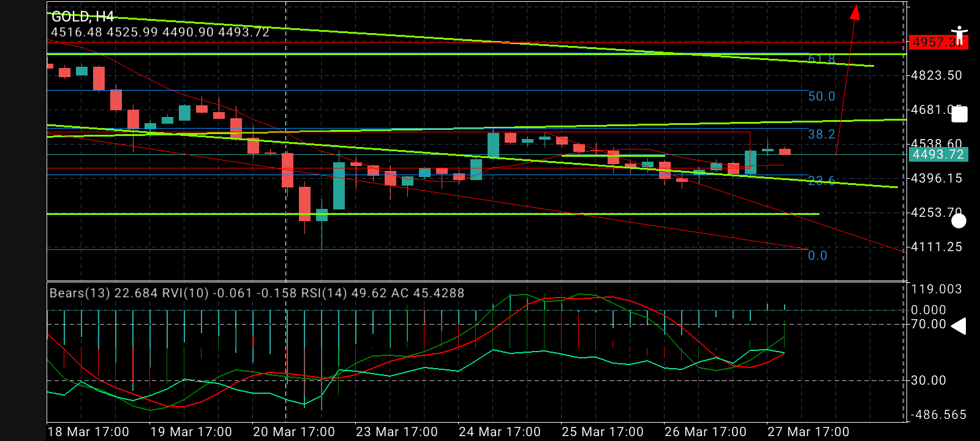Click the red 4957 price tag

(x=938, y=42)
